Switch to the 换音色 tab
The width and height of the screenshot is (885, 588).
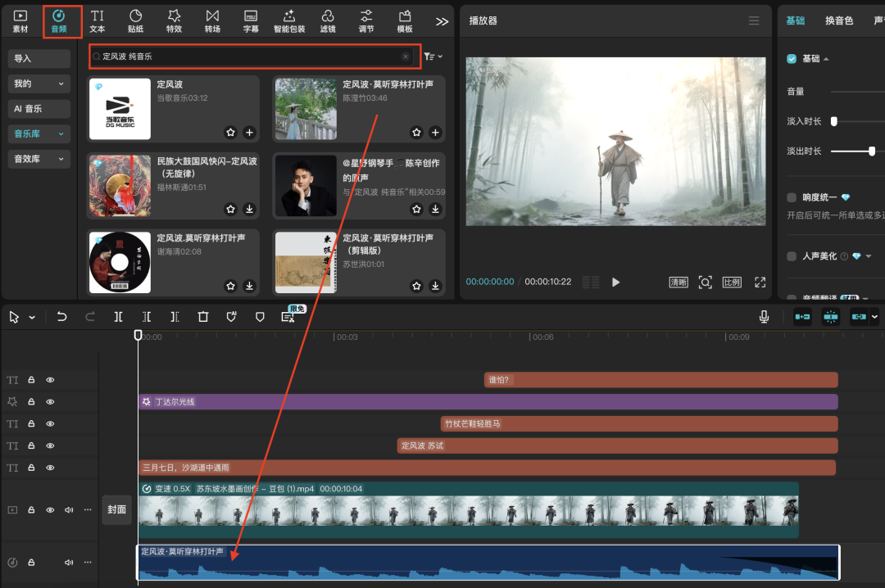(838, 20)
